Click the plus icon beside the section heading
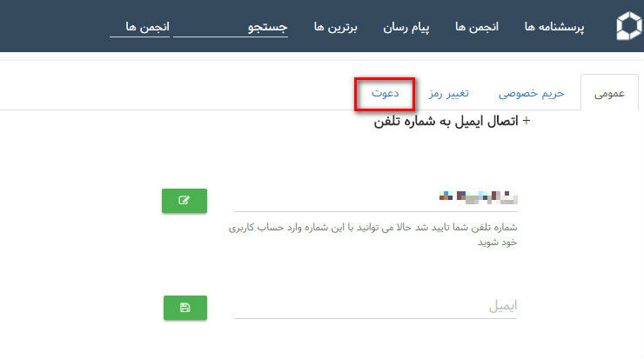644x359 pixels. coord(526,122)
